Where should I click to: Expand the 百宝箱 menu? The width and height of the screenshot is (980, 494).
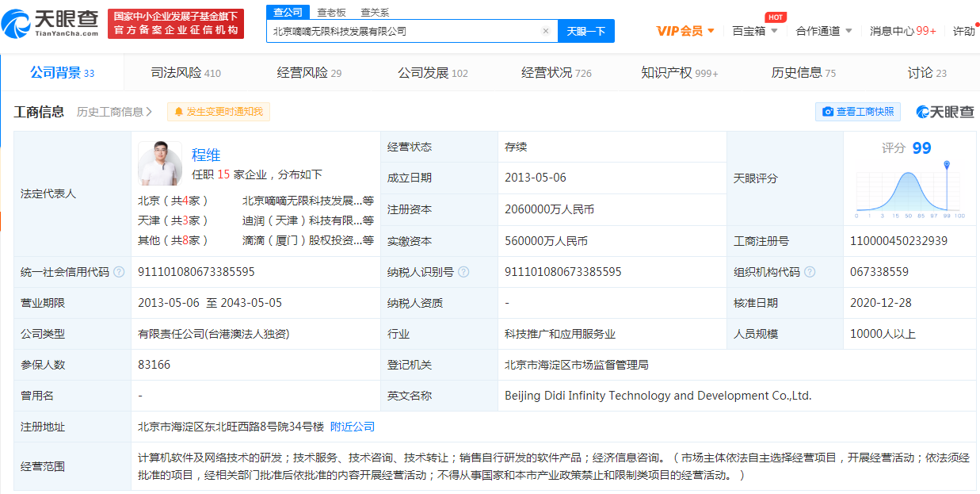click(x=754, y=31)
